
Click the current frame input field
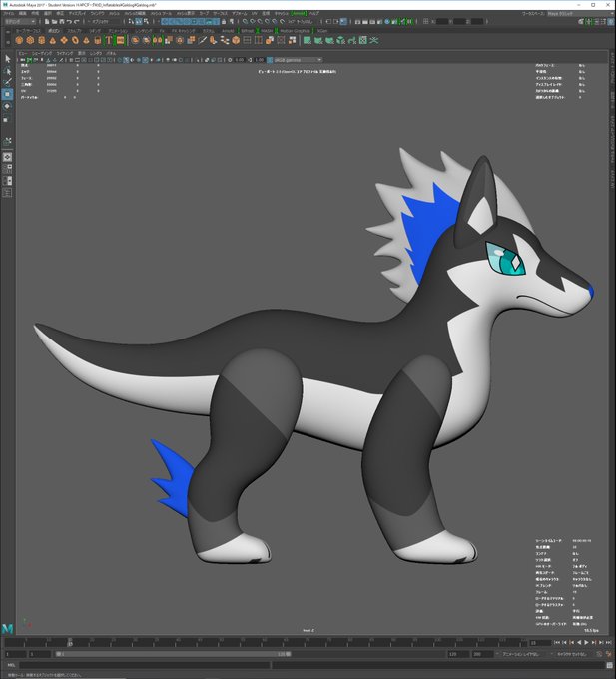[540, 643]
